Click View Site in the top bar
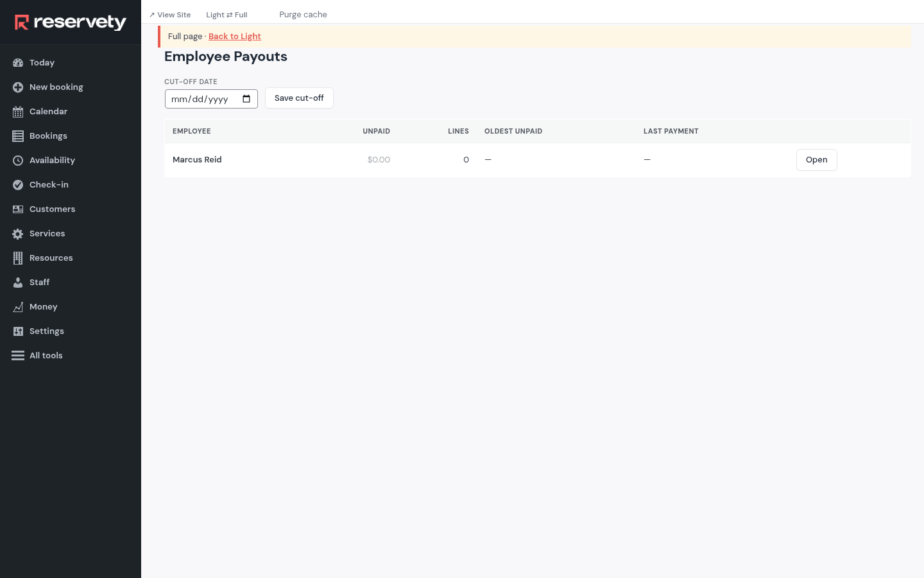This screenshot has width=924, height=578. (x=170, y=15)
